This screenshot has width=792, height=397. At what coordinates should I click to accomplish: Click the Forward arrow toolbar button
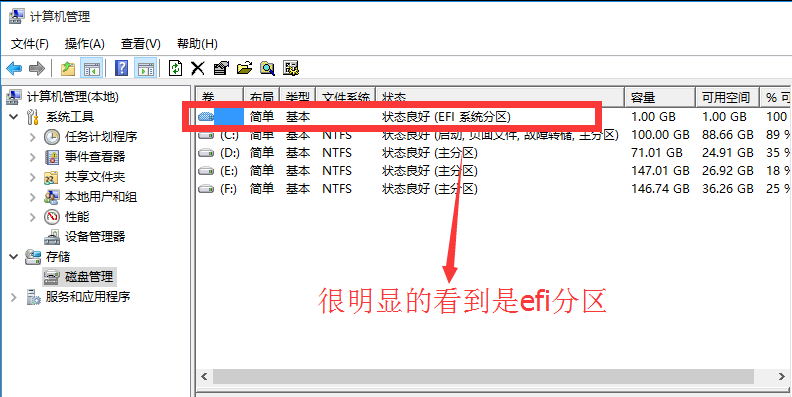click(37, 68)
